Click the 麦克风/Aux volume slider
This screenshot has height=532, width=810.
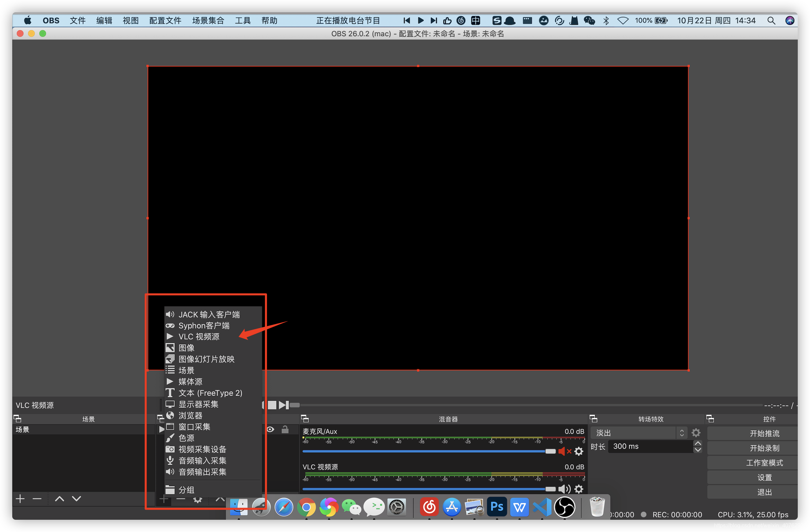[x=429, y=451]
